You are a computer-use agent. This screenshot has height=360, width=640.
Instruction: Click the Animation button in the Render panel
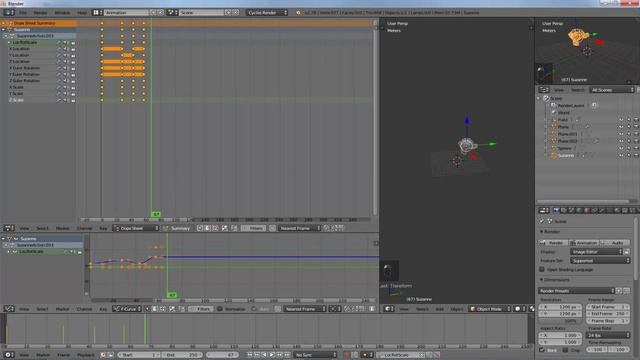(x=584, y=242)
